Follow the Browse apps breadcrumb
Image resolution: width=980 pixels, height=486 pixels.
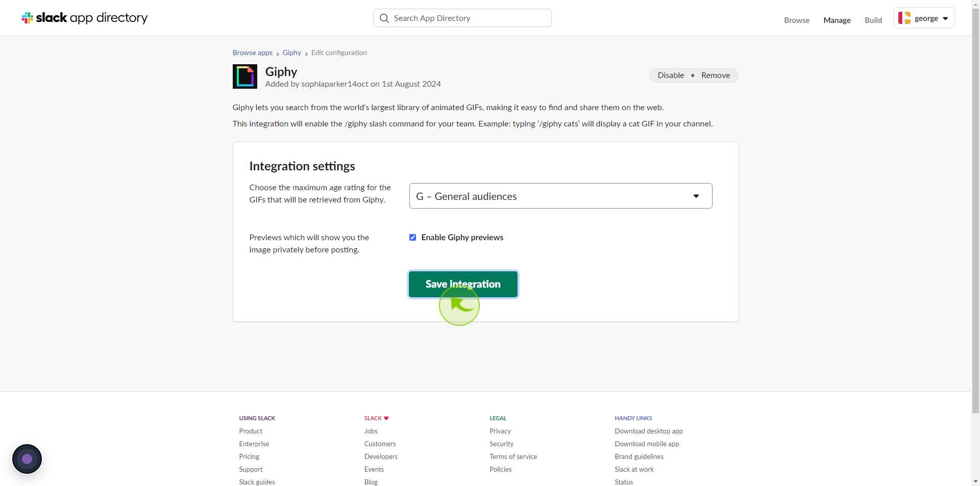(253, 53)
